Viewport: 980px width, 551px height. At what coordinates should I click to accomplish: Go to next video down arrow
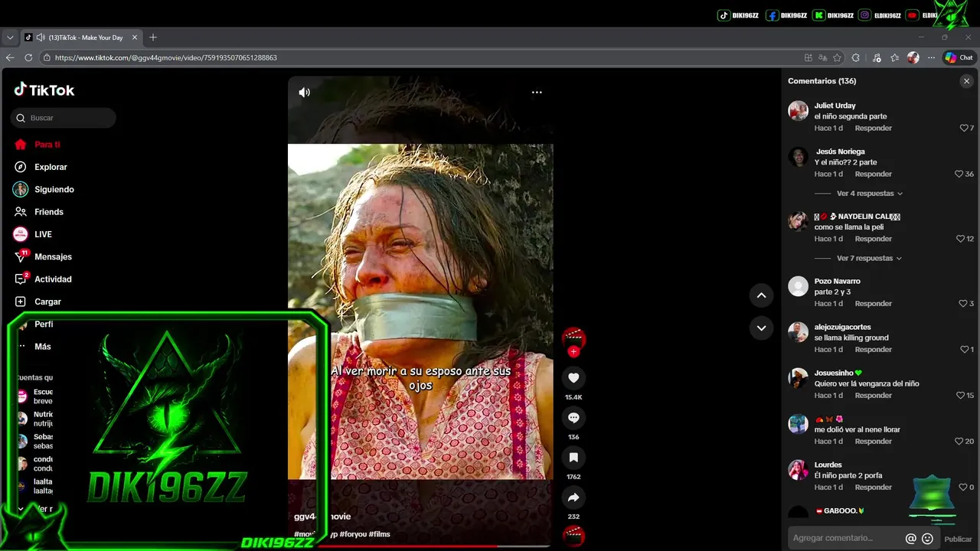coord(761,328)
